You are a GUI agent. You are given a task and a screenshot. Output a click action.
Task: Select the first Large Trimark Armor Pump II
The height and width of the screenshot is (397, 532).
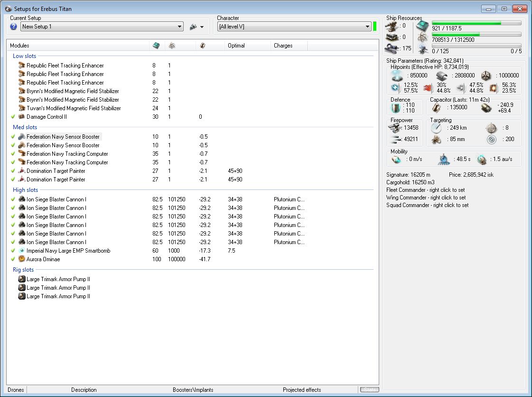coord(58,279)
